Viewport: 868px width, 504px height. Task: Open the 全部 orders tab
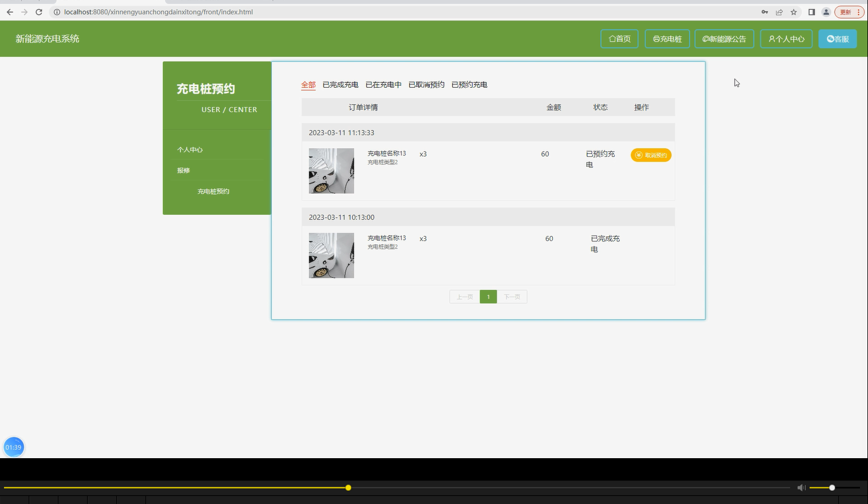click(x=308, y=84)
